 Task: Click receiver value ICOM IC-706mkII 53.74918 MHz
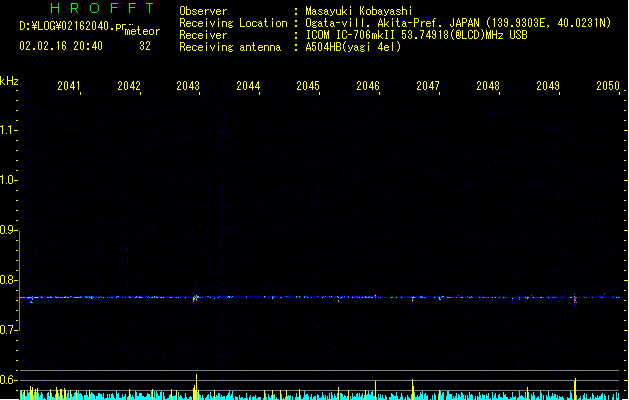pos(416,35)
